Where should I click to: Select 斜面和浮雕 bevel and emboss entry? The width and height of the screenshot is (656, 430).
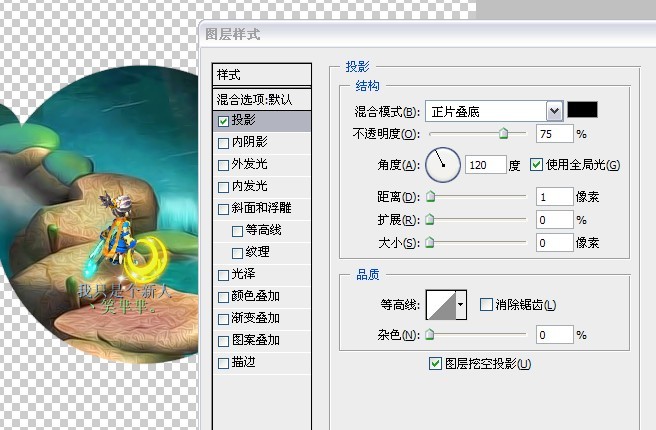223,209
